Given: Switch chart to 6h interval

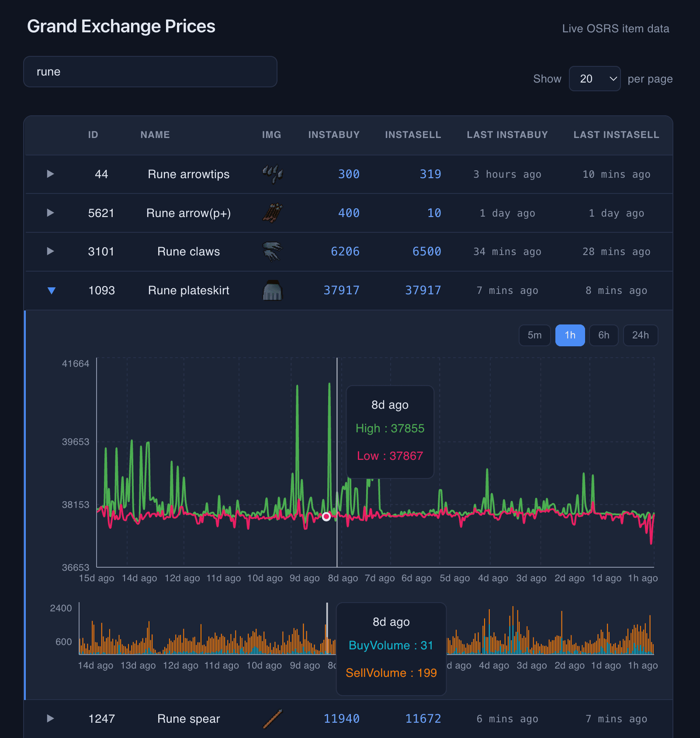Looking at the screenshot, I should pos(603,335).
